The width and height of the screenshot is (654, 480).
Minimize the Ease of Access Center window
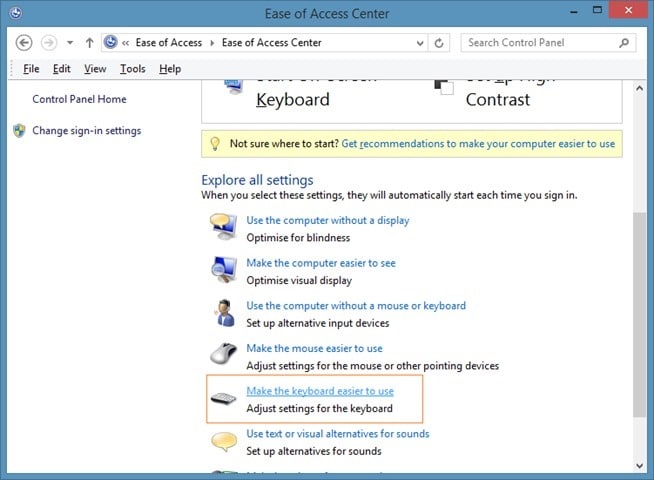[574, 11]
